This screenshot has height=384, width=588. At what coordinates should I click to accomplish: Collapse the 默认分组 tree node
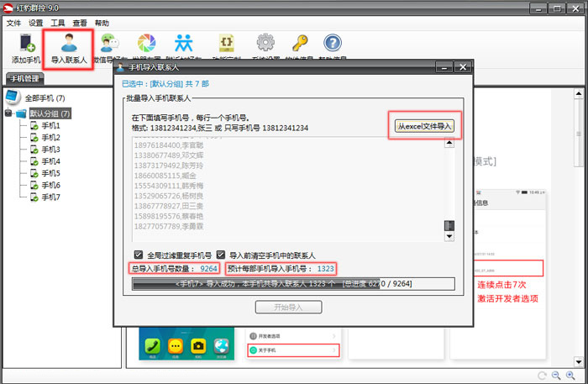[x=8, y=113]
